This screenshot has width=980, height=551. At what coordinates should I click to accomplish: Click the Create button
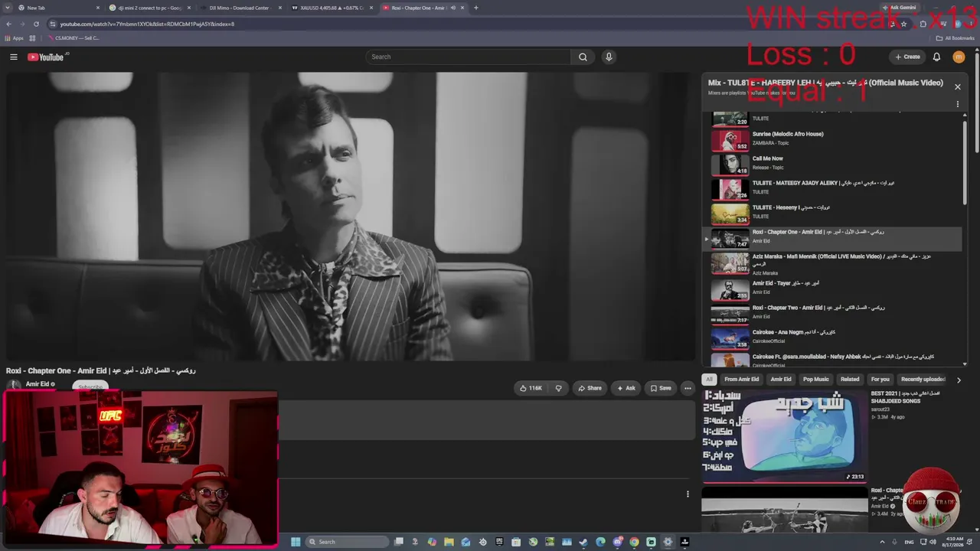[x=907, y=57]
